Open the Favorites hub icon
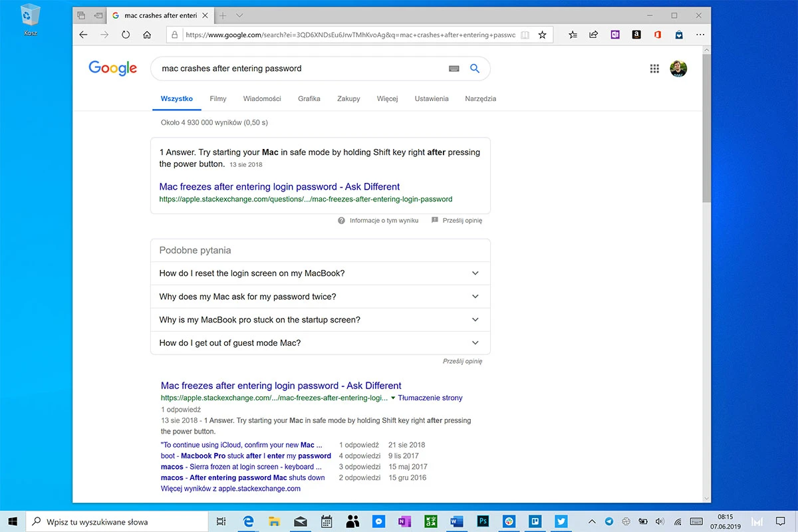 tap(573, 35)
